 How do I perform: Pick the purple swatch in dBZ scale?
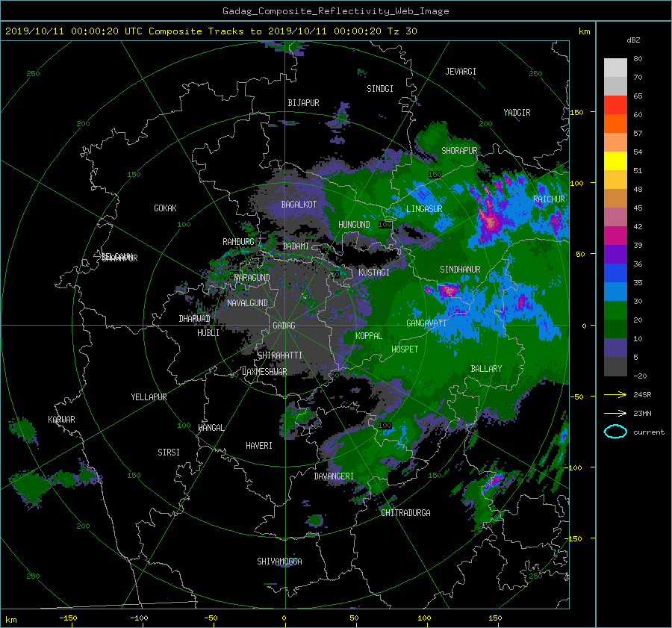615,254
